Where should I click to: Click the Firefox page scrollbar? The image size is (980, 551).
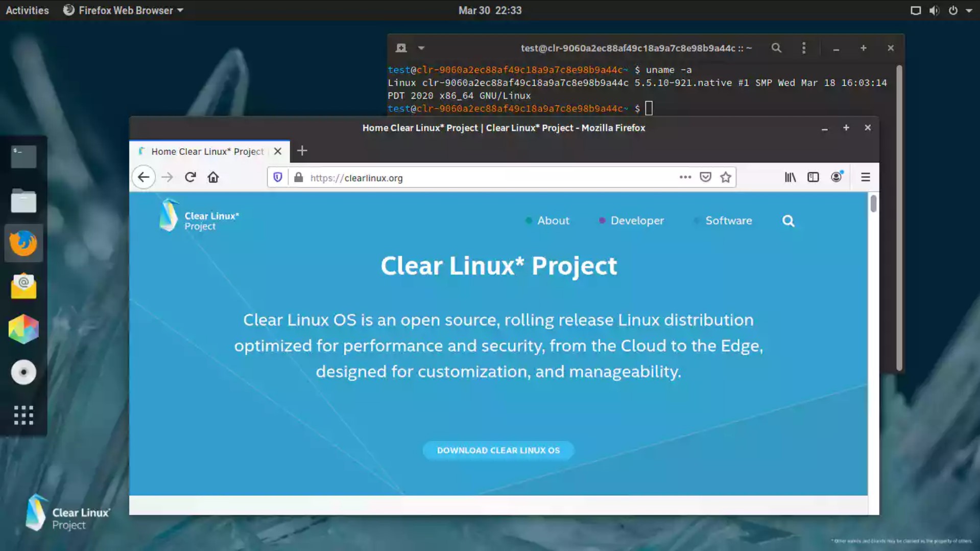[873, 203]
